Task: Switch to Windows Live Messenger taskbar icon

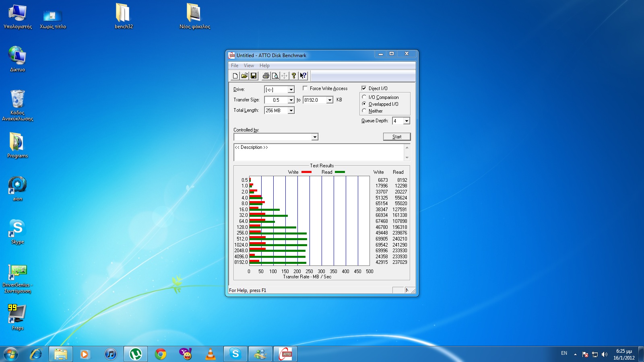Action: click(x=260, y=354)
